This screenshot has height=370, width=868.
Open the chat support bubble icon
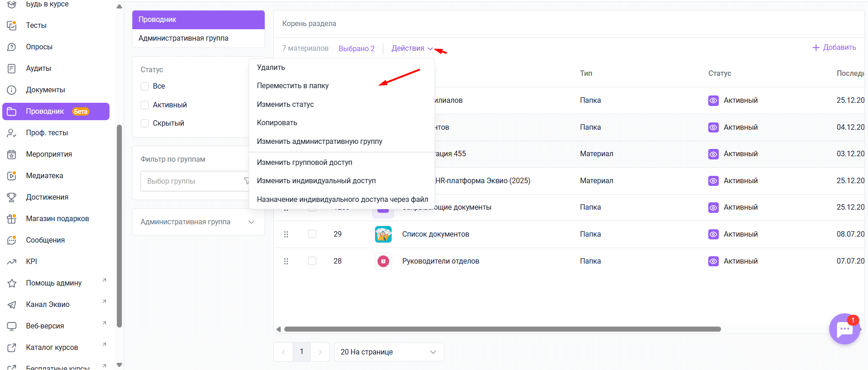[x=844, y=329]
